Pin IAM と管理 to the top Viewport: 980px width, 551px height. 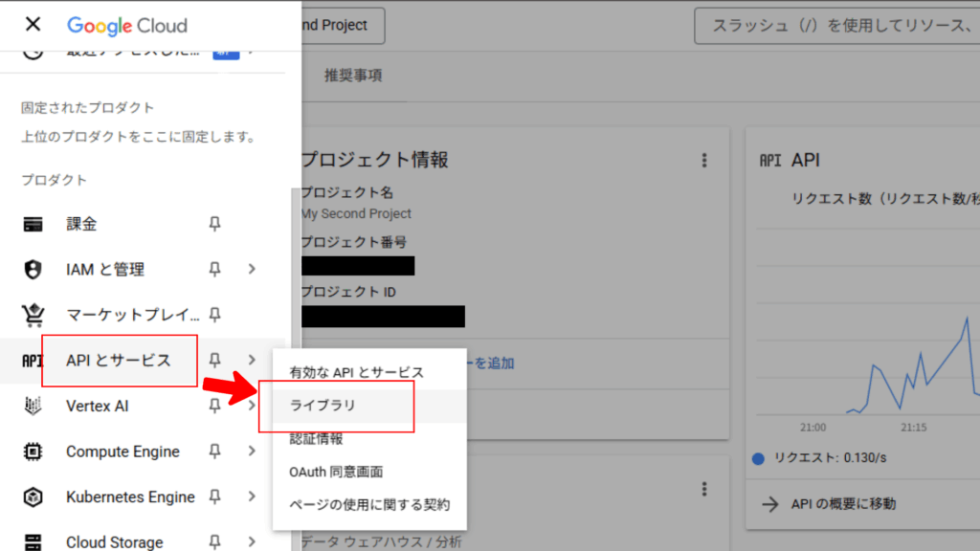point(215,269)
